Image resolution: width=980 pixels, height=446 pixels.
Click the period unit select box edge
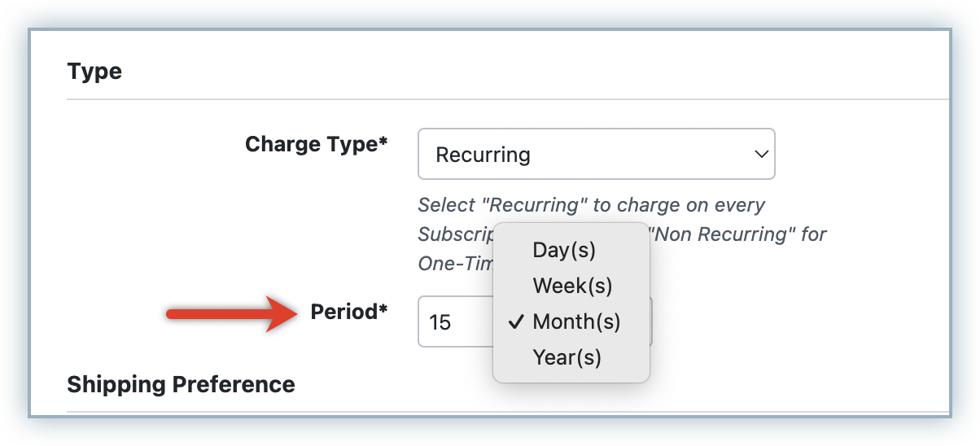pos(651,322)
